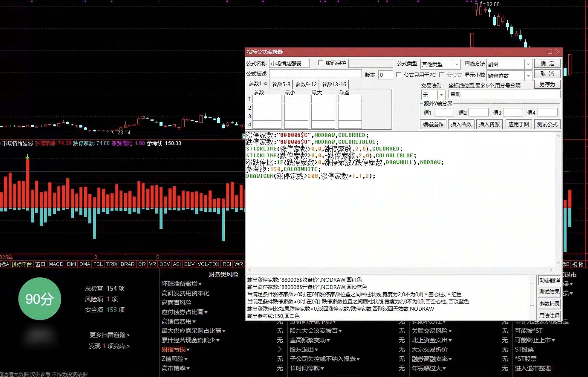Image resolution: width=588 pixels, height=377 pixels.
Task: Click horizontal scroll right arrow under code editor
Action: coord(551,270)
